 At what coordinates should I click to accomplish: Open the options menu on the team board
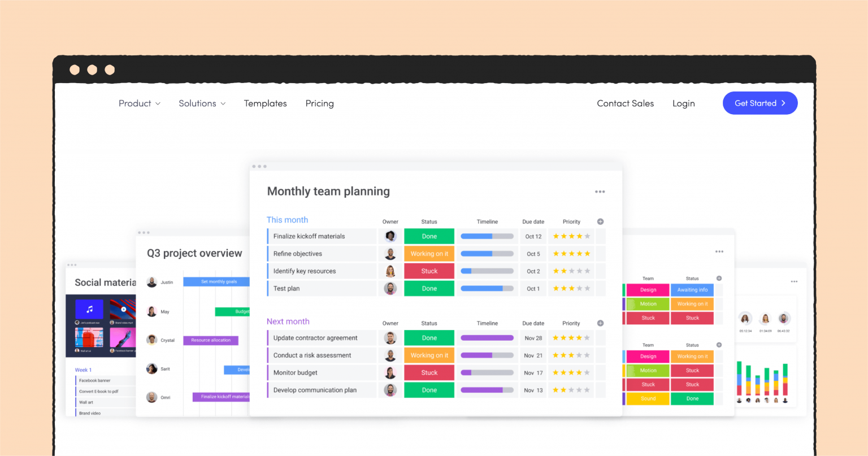(719, 251)
